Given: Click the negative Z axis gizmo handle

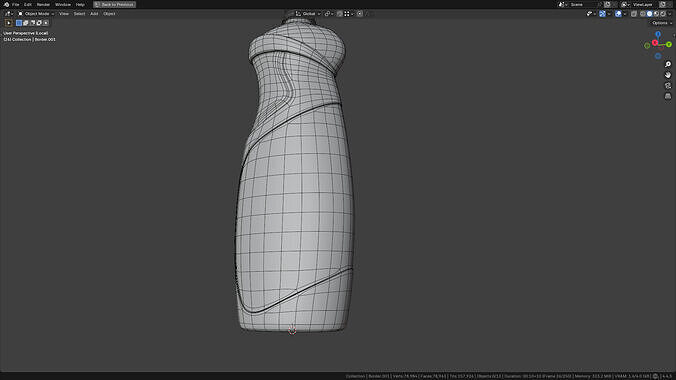Looking at the screenshot, I should pyautogui.click(x=658, y=56).
